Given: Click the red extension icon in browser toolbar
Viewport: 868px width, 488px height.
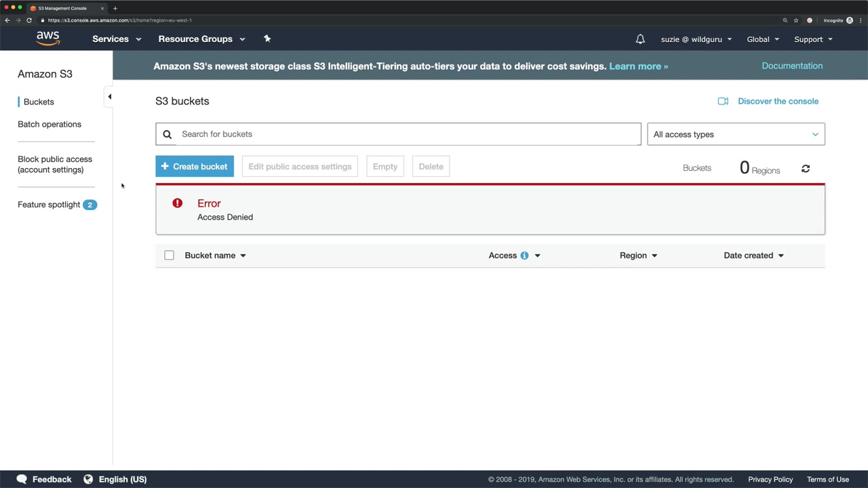Looking at the screenshot, I should (x=810, y=20).
